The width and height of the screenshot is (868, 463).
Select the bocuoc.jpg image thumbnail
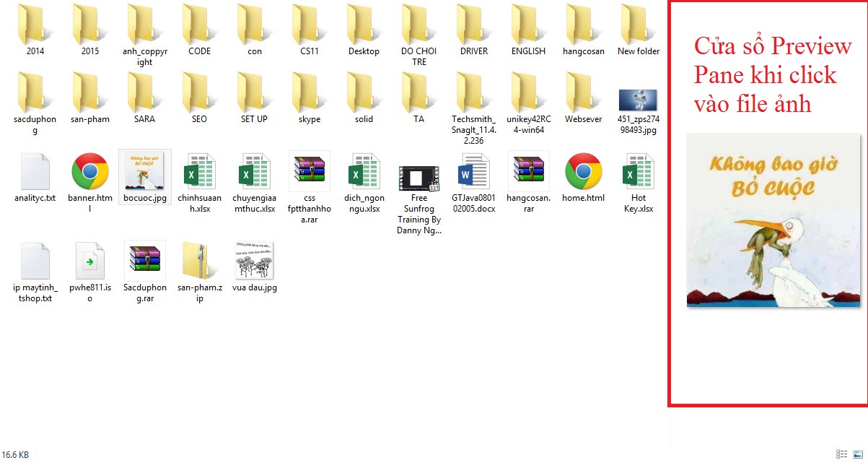tap(144, 178)
